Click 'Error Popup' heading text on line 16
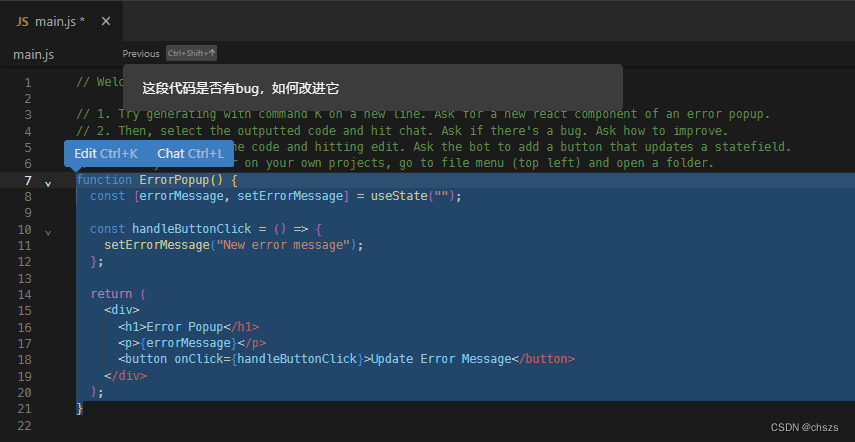Image resolution: width=855 pixels, height=442 pixels. pyautogui.click(x=185, y=326)
